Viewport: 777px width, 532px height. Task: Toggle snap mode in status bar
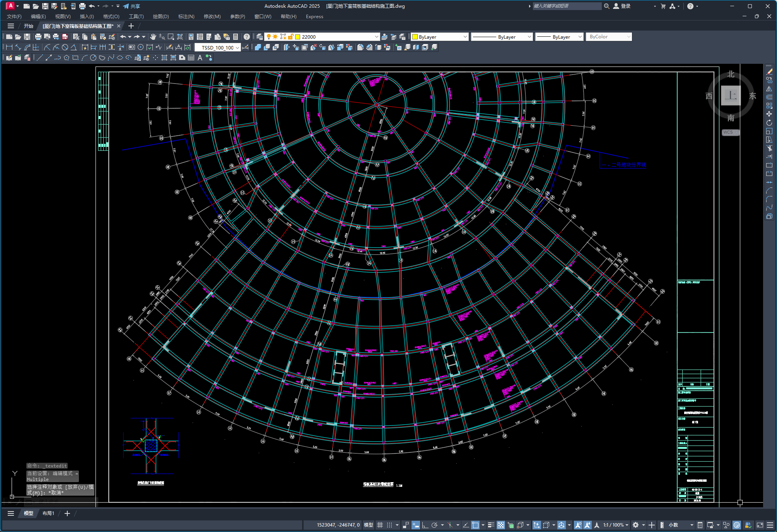point(389,525)
